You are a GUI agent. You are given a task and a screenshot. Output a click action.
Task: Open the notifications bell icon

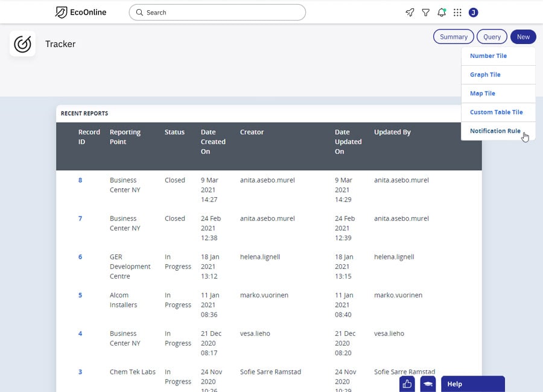(x=442, y=12)
